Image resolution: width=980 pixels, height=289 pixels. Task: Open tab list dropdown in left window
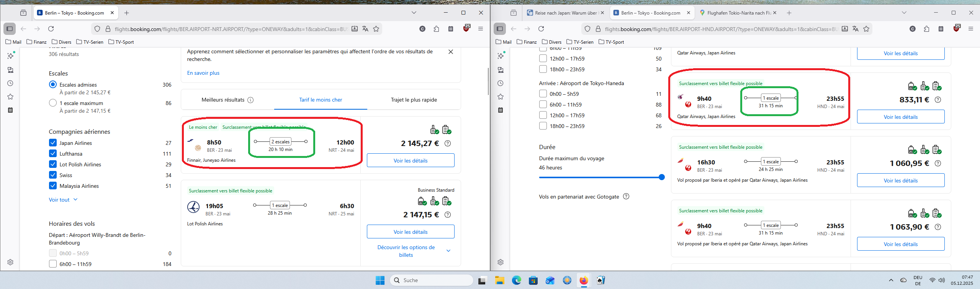(414, 13)
